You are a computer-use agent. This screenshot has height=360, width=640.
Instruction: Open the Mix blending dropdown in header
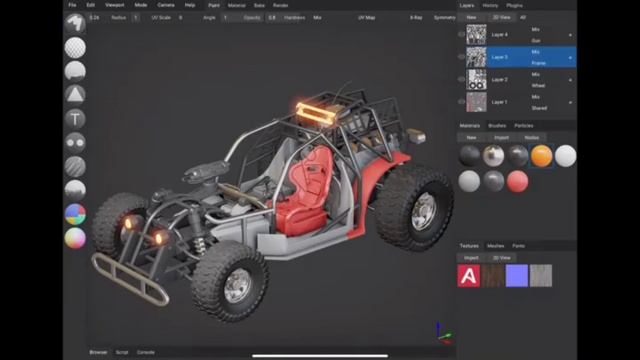tap(317, 18)
